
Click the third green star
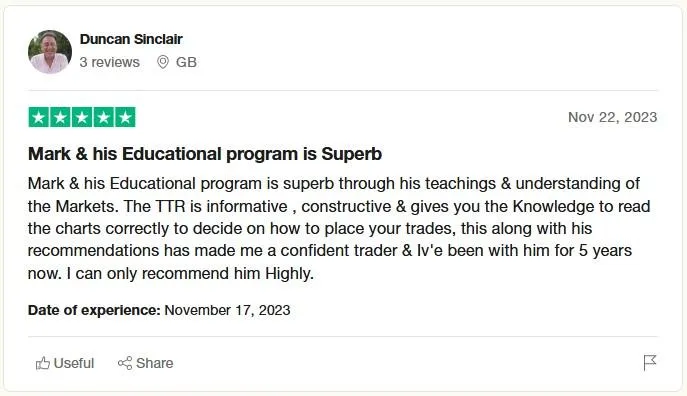pyautogui.click(x=82, y=117)
